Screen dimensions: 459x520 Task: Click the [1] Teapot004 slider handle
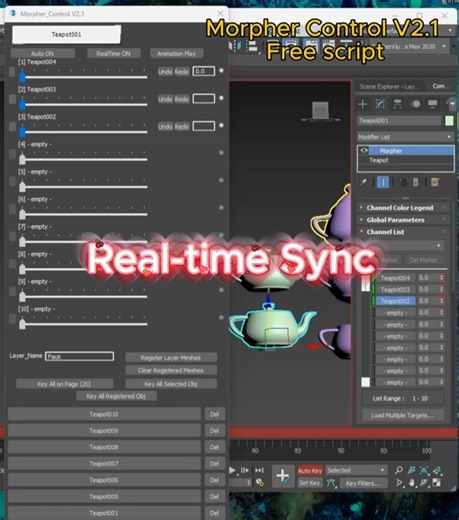[x=22, y=77]
